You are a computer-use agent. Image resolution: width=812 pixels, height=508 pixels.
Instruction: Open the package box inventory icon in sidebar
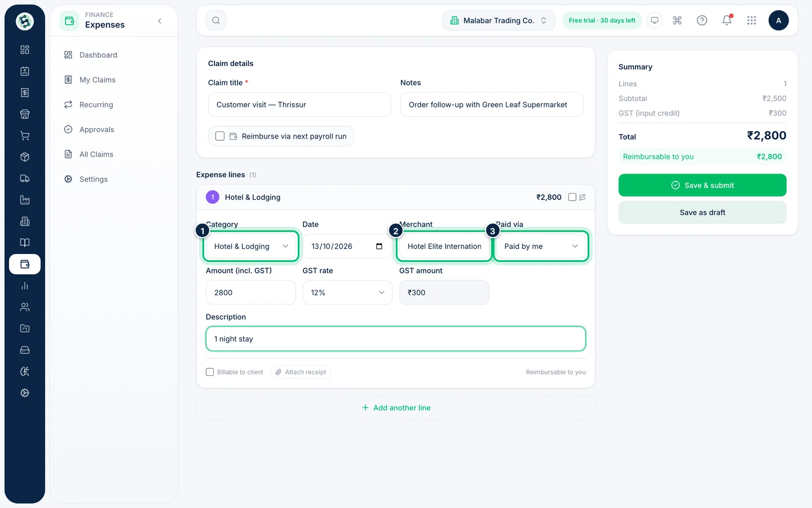pos(24,157)
